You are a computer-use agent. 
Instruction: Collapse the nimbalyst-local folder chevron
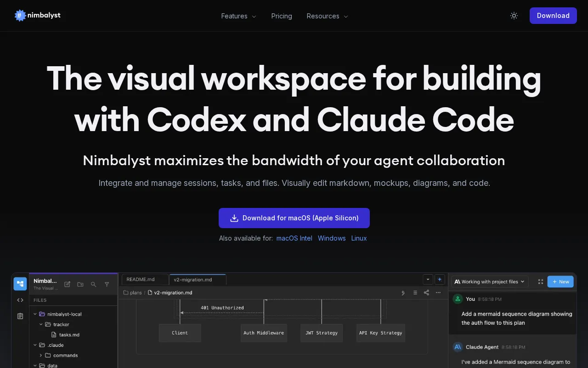coord(35,314)
